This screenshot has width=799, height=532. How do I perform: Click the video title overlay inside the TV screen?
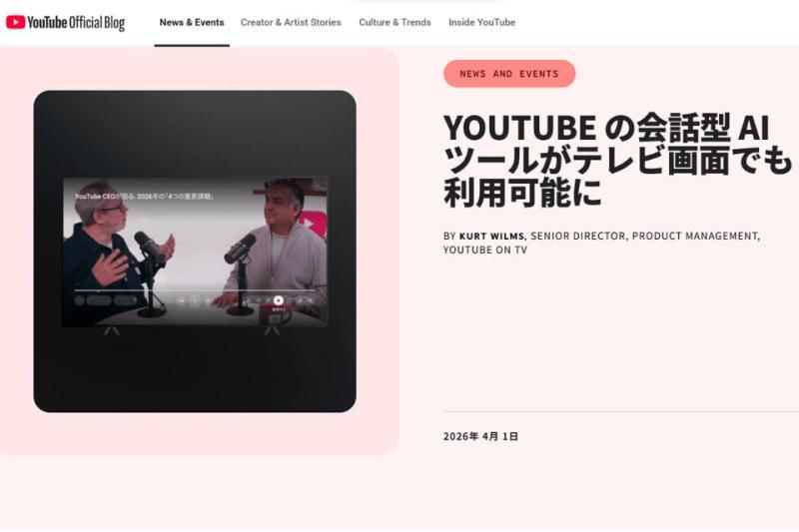coord(144,197)
